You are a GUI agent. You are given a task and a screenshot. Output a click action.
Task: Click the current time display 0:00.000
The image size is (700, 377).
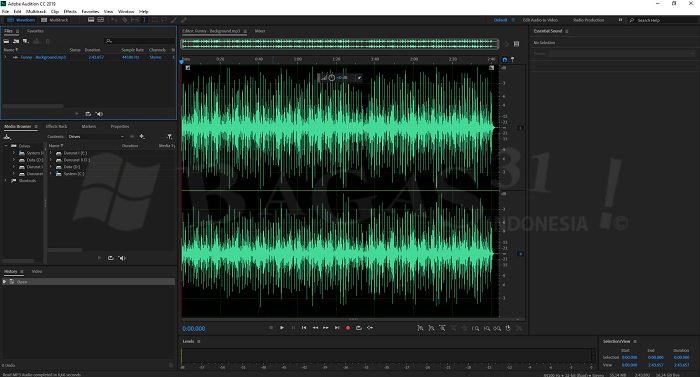pyautogui.click(x=194, y=329)
